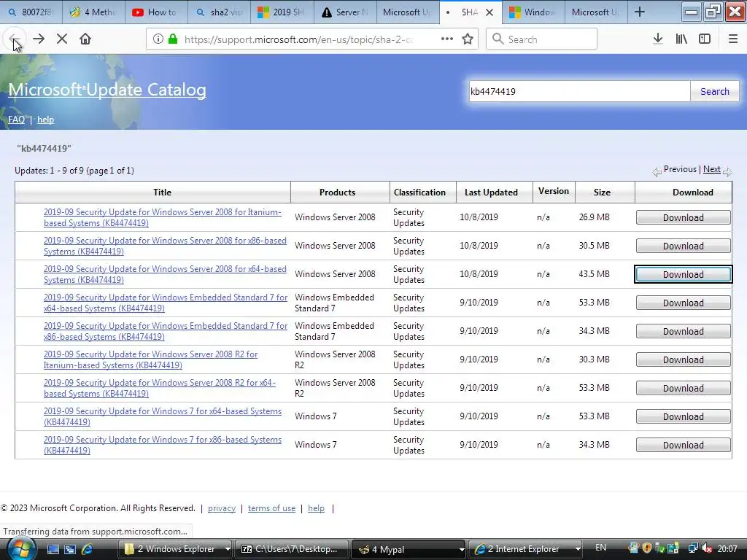Viewport: 747px width, 560px height.
Task: Download Windows 7 x64 update
Action: 683,416
